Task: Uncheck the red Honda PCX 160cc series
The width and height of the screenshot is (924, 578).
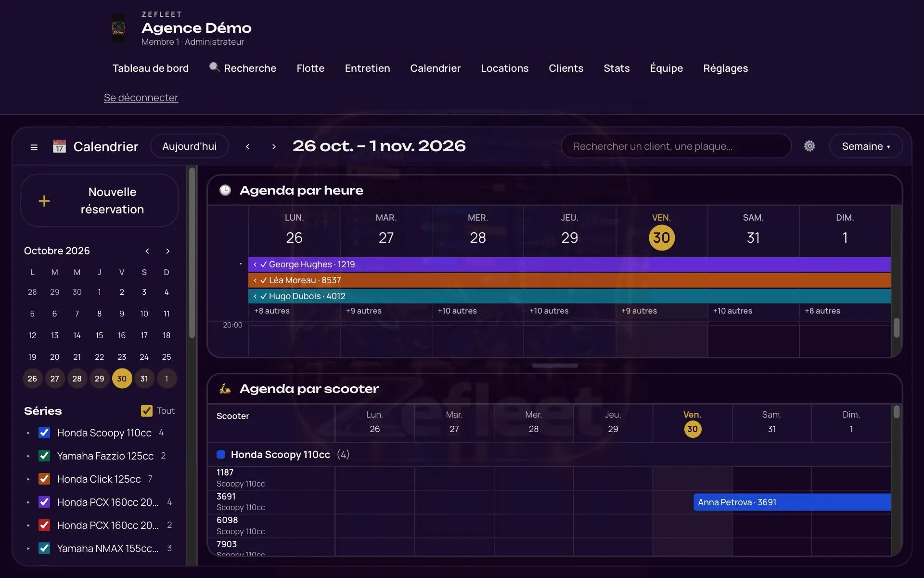Action: pos(44,525)
